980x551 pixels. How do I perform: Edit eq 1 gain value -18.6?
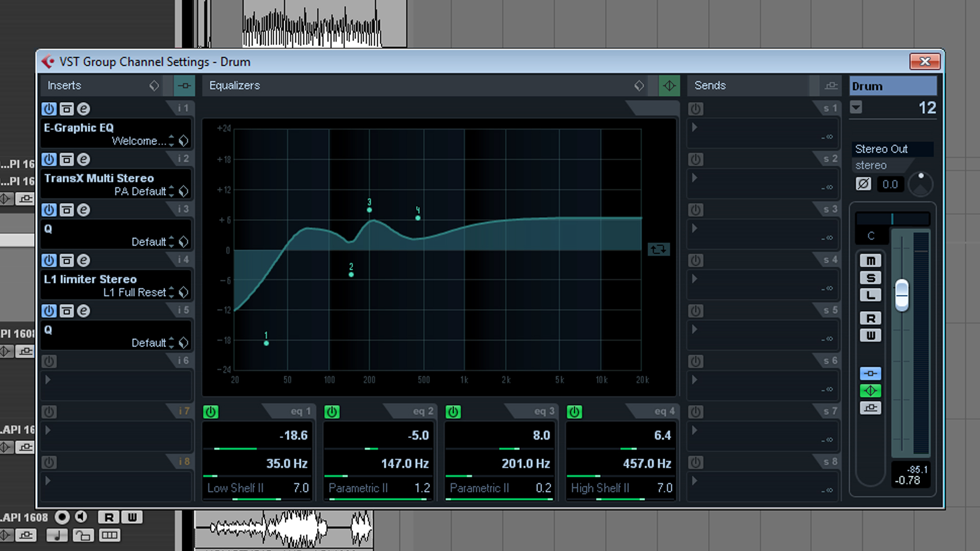coord(293,436)
